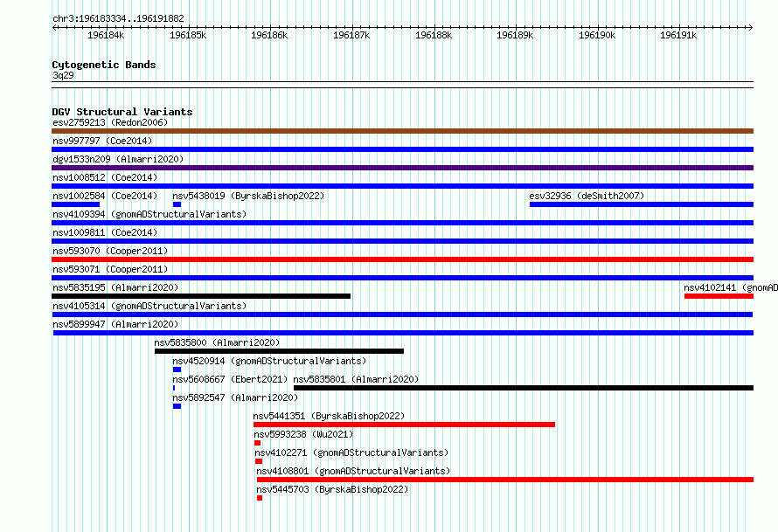Image resolution: width=778 pixels, height=532 pixels.
Task: Click the esv2759213 (Redon2006) label
Action: [x=110, y=122]
